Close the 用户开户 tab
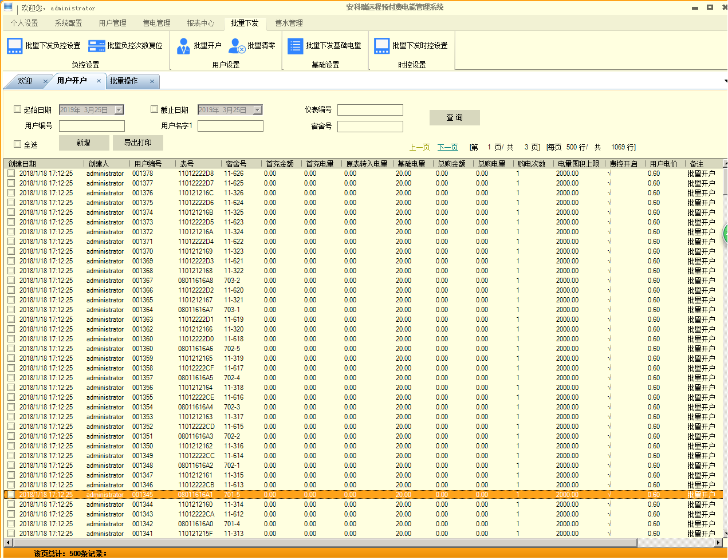 pos(99,81)
